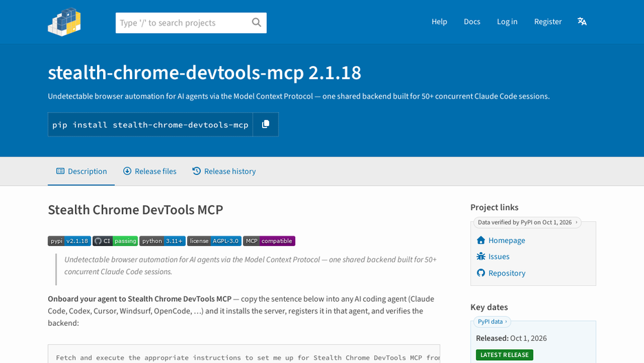Open the Homepage project link

pos(506,240)
